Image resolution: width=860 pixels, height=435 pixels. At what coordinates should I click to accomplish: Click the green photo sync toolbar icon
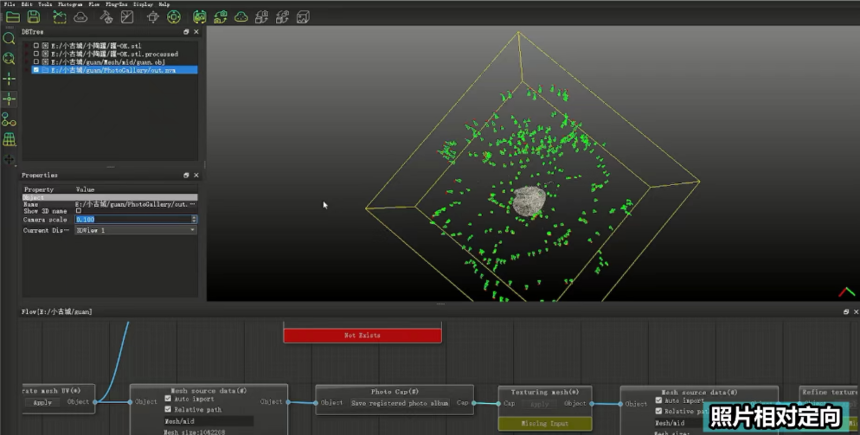coord(220,17)
